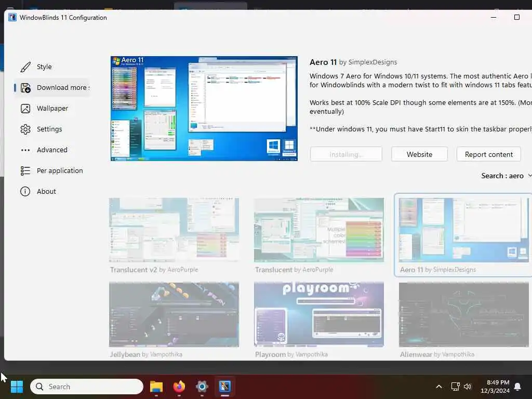Open the Windows Start menu
Viewport: 532px width, 399px height.
(17, 387)
